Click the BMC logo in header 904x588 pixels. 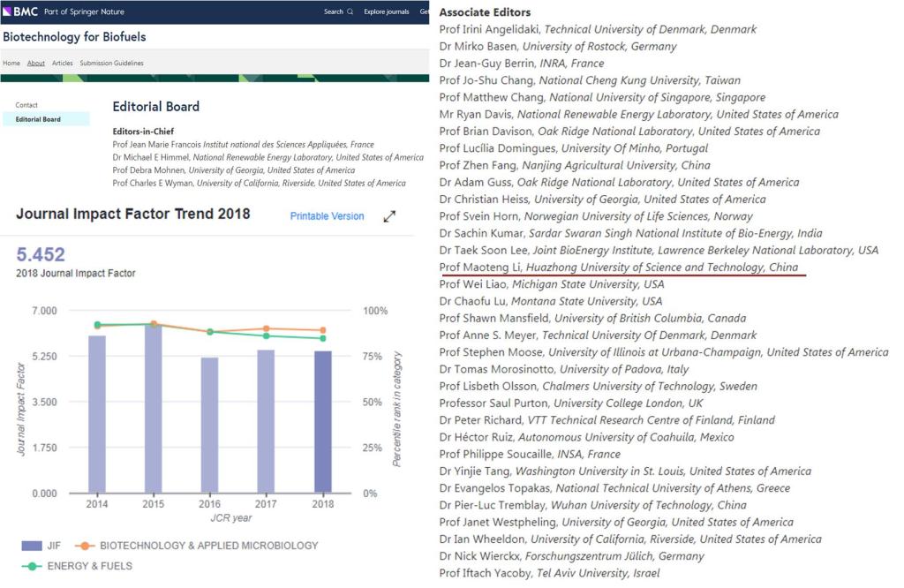point(19,11)
